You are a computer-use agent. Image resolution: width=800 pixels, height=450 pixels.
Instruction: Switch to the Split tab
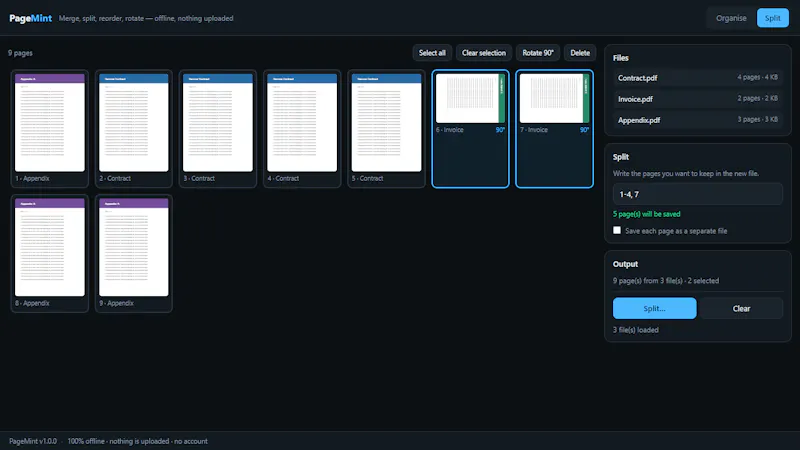pos(772,18)
